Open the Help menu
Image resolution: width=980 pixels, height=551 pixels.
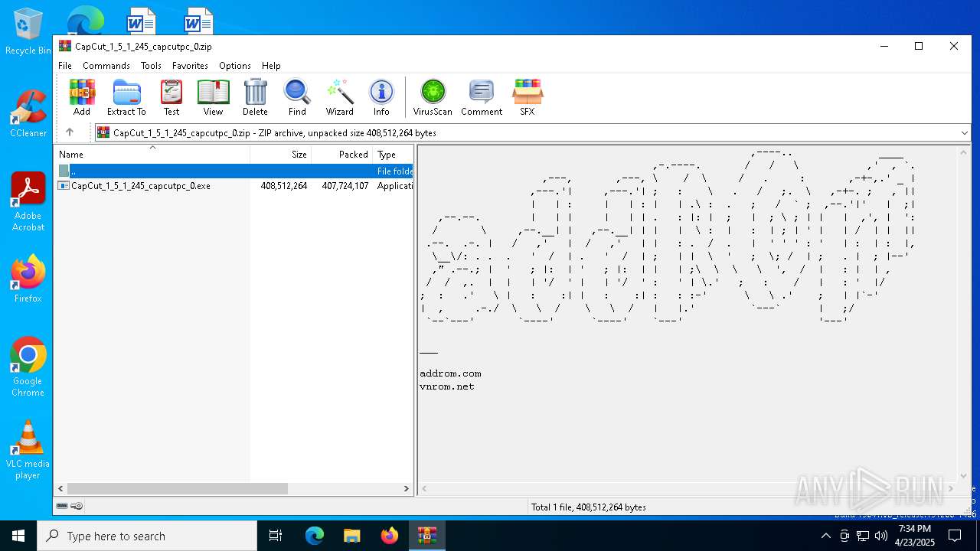click(x=271, y=66)
